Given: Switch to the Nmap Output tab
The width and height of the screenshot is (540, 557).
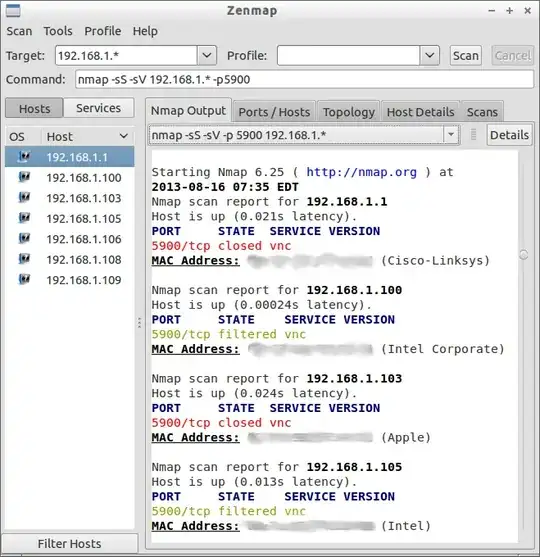Looking at the screenshot, I should [x=188, y=110].
